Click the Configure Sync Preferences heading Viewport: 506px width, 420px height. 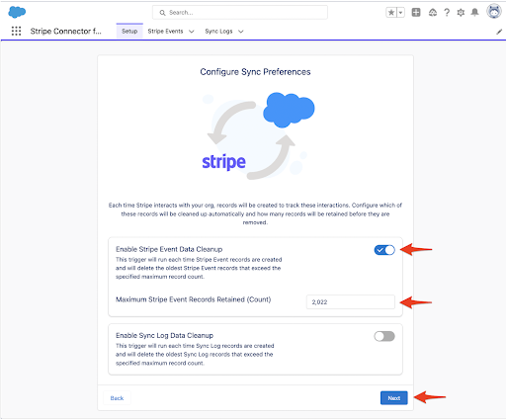(x=255, y=72)
